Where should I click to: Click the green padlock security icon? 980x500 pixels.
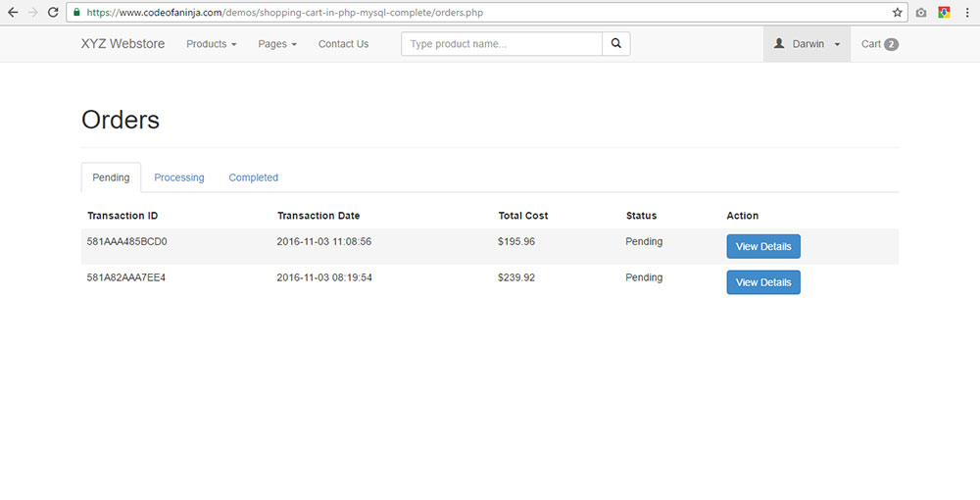coord(76,13)
